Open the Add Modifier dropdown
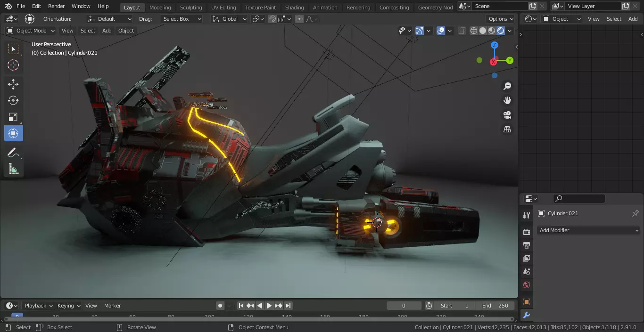644x332 pixels. [x=588, y=230]
